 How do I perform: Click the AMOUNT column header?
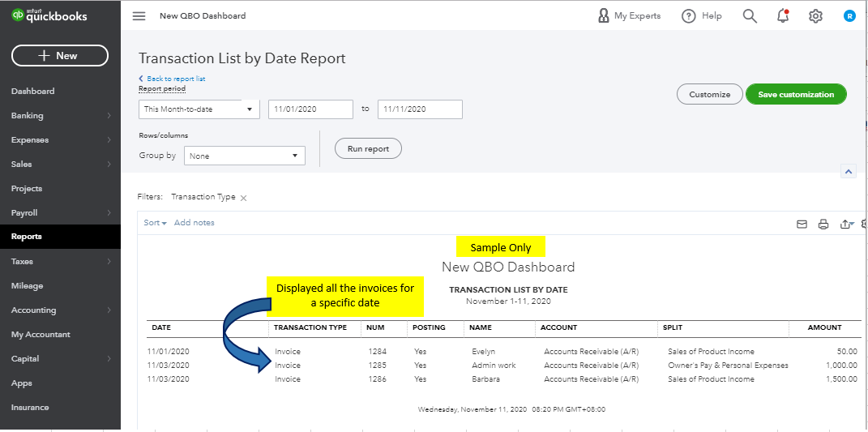point(824,327)
